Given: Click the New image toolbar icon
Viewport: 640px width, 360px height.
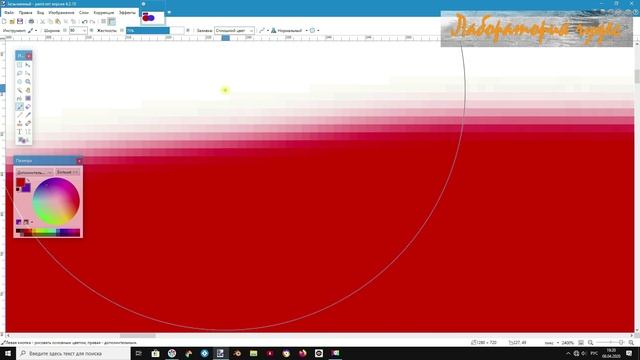Looking at the screenshot, I should (4, 21).
